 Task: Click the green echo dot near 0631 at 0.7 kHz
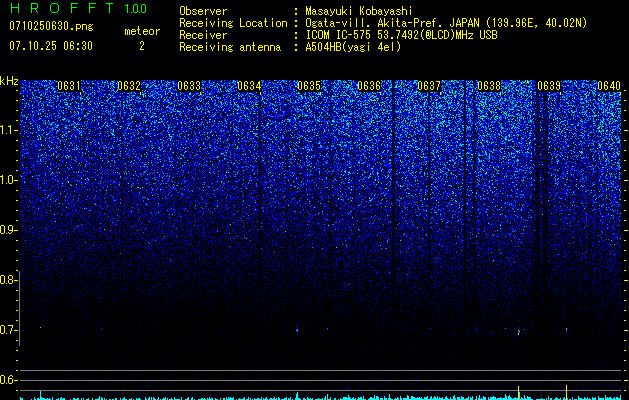pos(41,327)
